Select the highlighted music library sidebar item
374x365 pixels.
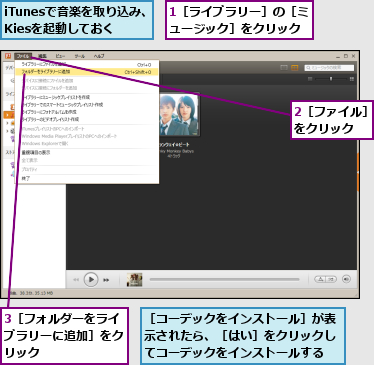[10, 115]
